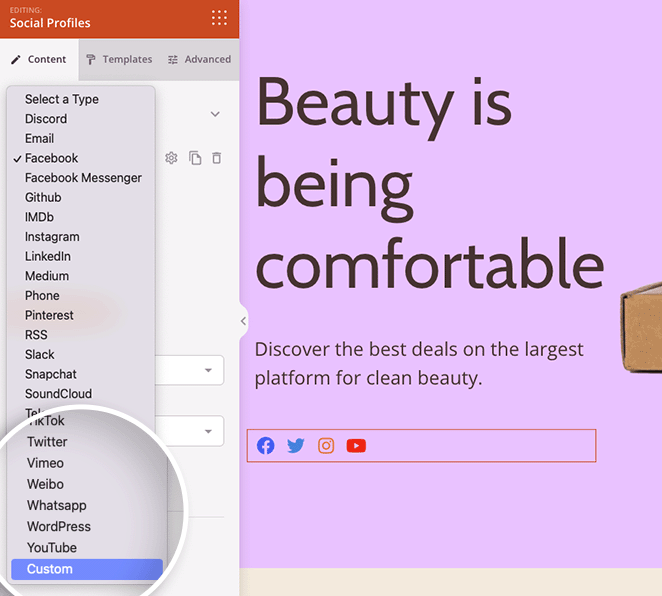Collapse the section chevron below tabs
662x596 pixels.
(215, 114)
